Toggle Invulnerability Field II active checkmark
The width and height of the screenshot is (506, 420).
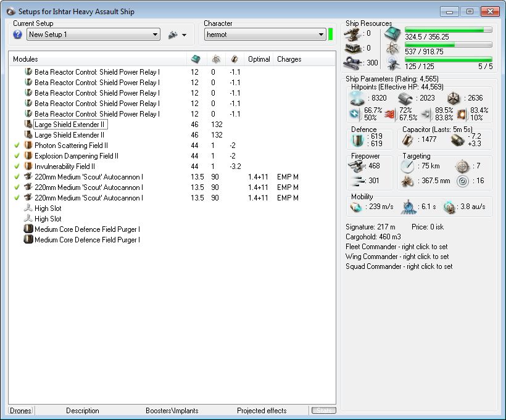point(17,167)
